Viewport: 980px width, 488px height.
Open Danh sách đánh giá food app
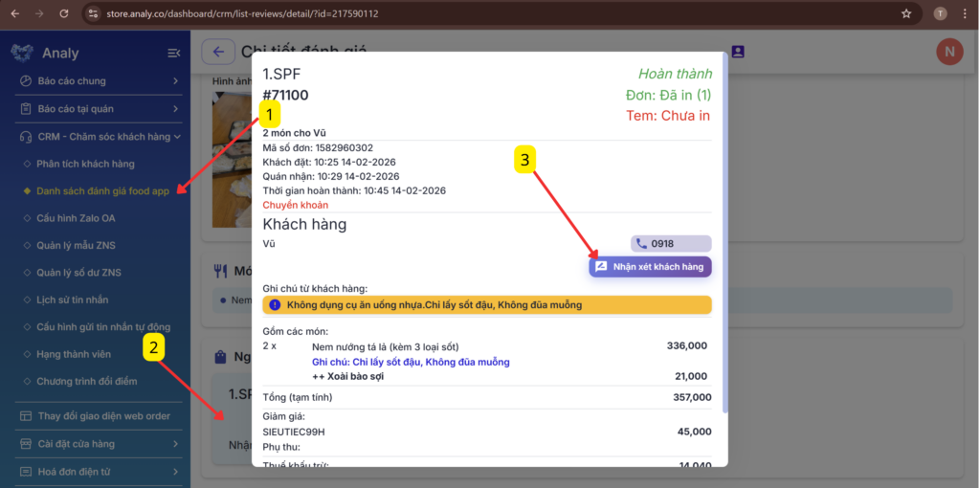pos(102,191)
